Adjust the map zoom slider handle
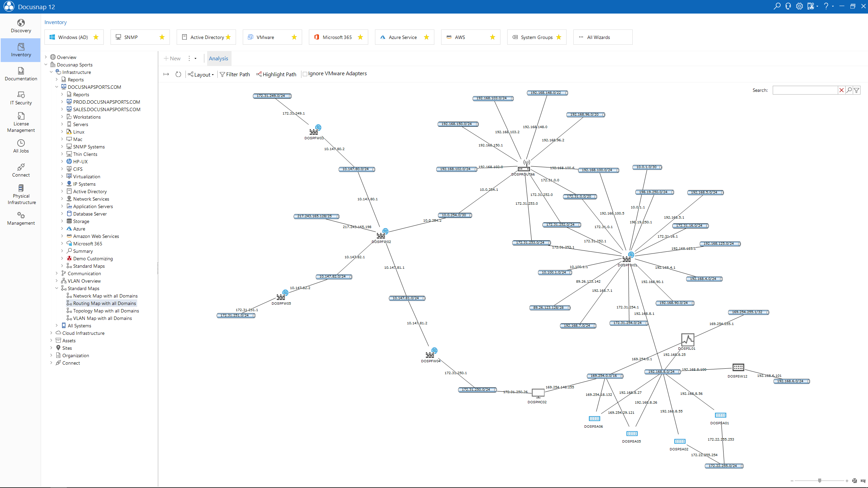Viewport: 868px width, 488px height. (x=820, y=481)
